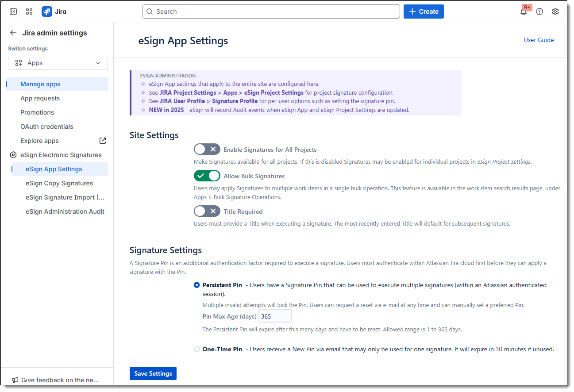This screenshot has width=574, height=392.
Task: Expand the Apps switch settings dropdown
Action: point(58,63)
